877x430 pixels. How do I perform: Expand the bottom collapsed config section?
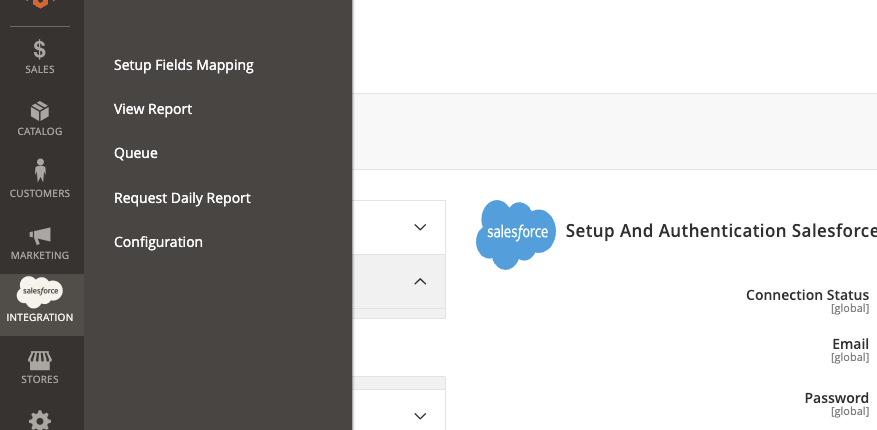pyautogui.click(x=420, y=415)
